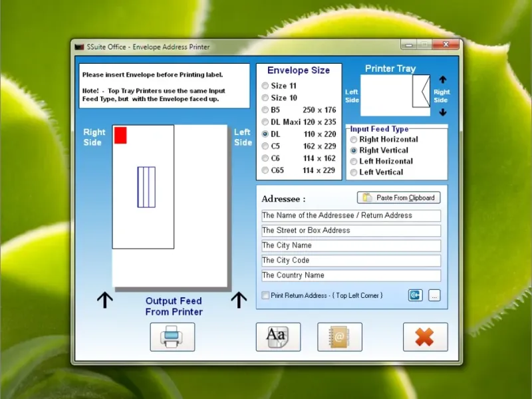Select DL Maxi 120 x 235 size
The width and height of the screenshot is (532, 399).
tap(299, 122)
